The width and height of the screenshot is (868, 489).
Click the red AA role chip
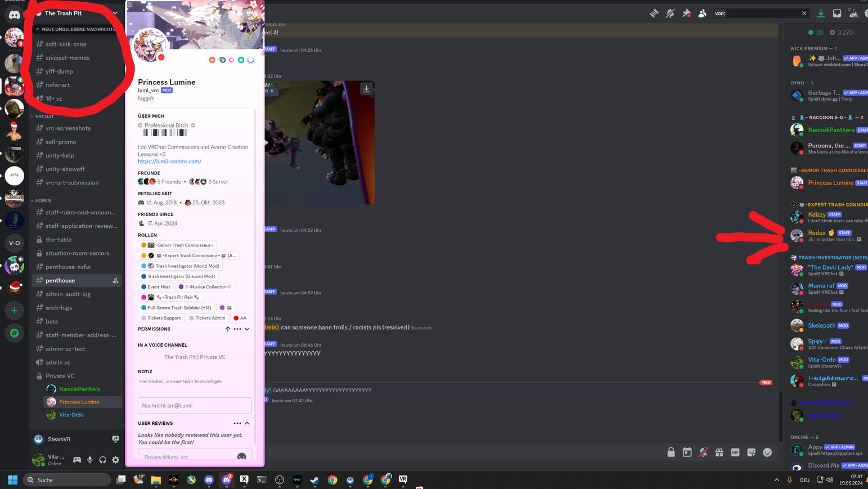(240, 318)
